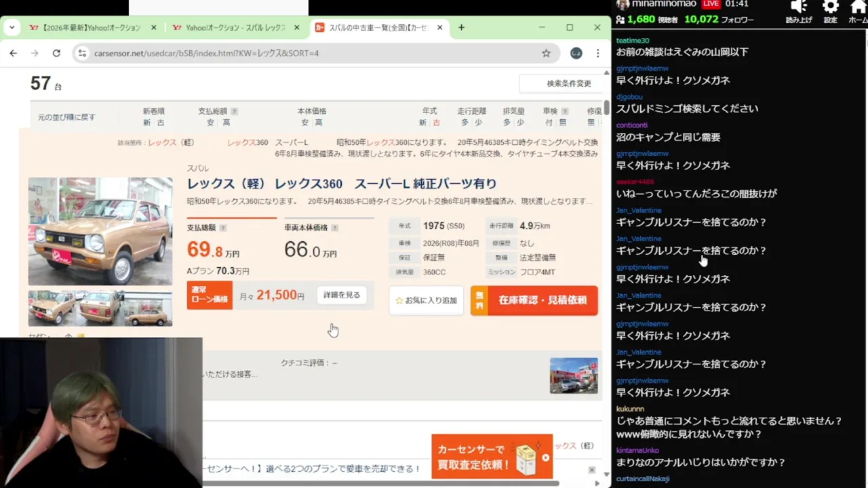Close the スバルの中古車一覧 tab
This screenshot has width=868, height=488.
[x=439, y=28]
